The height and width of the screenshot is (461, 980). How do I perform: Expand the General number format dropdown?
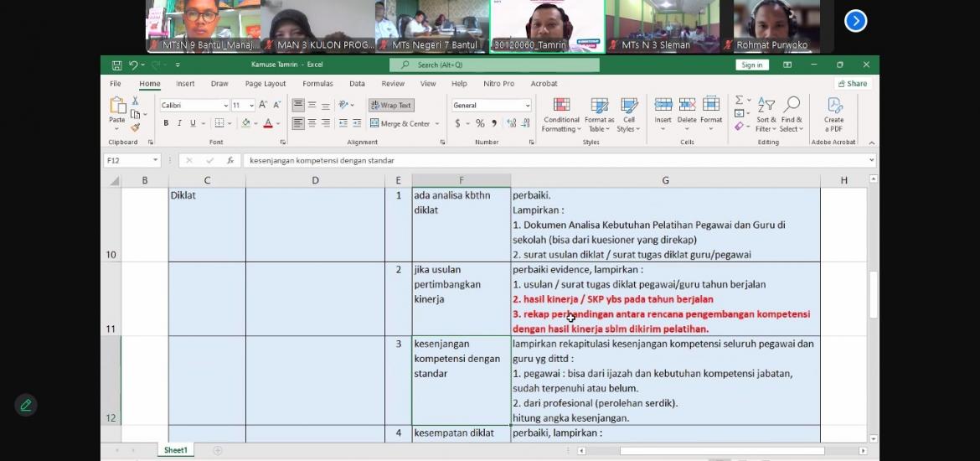click(x=527, y=106)
